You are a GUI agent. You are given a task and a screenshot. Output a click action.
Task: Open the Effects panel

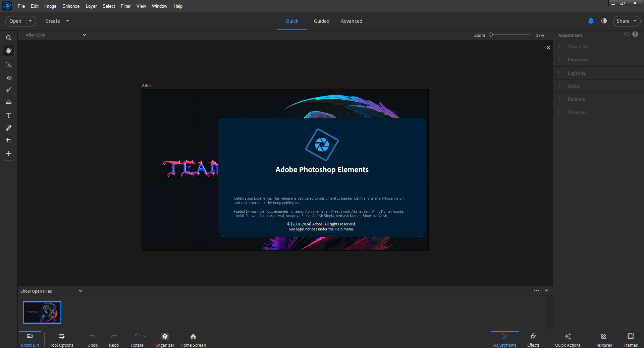pyautogui.click(x=533, y=340)
